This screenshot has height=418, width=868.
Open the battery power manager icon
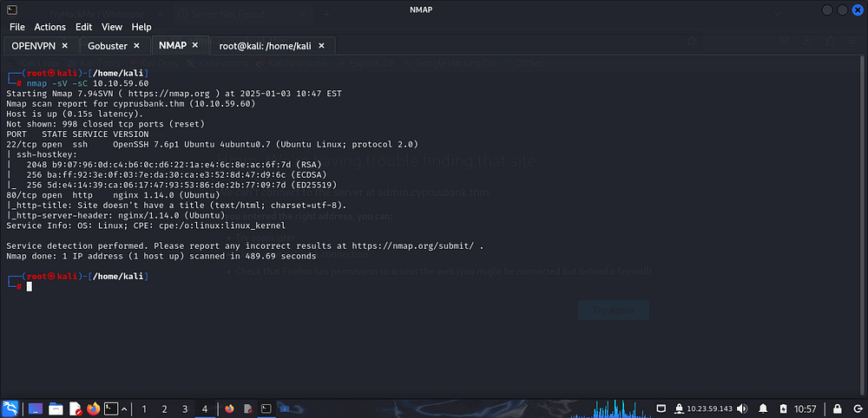783,408
